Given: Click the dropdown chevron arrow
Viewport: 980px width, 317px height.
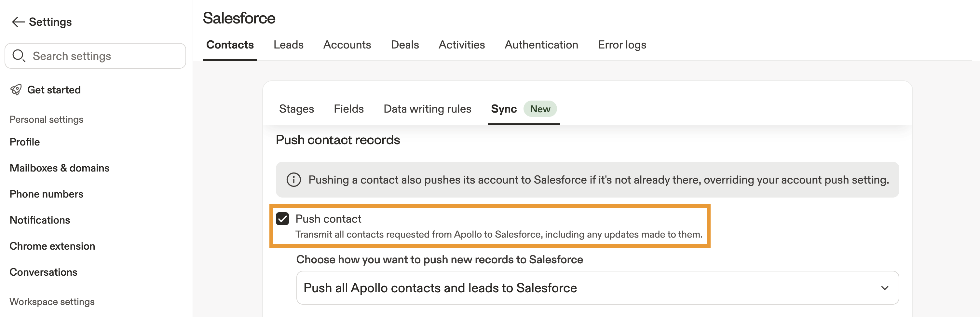Looking at the screenshot, I should (885, 288).
